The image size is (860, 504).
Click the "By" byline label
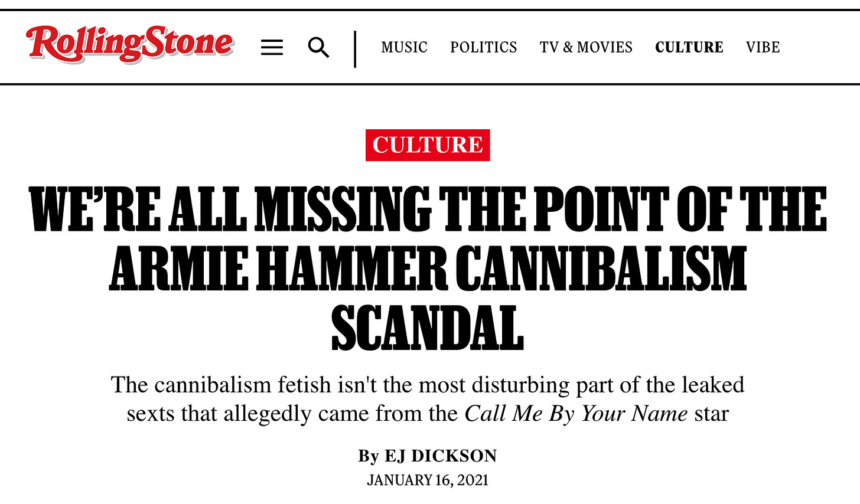pyautogui.click(x=369, y=456)
